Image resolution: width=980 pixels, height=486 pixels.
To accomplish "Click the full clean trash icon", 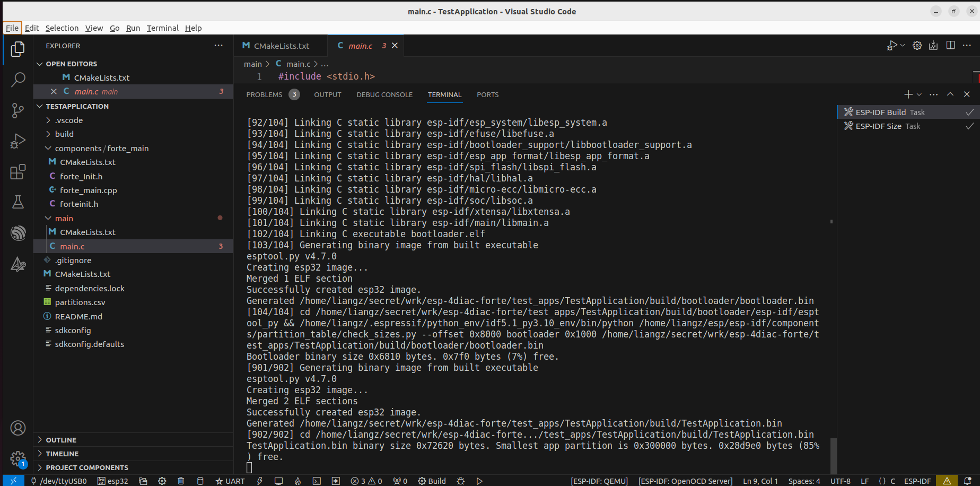I will click(x=181, y=481).
